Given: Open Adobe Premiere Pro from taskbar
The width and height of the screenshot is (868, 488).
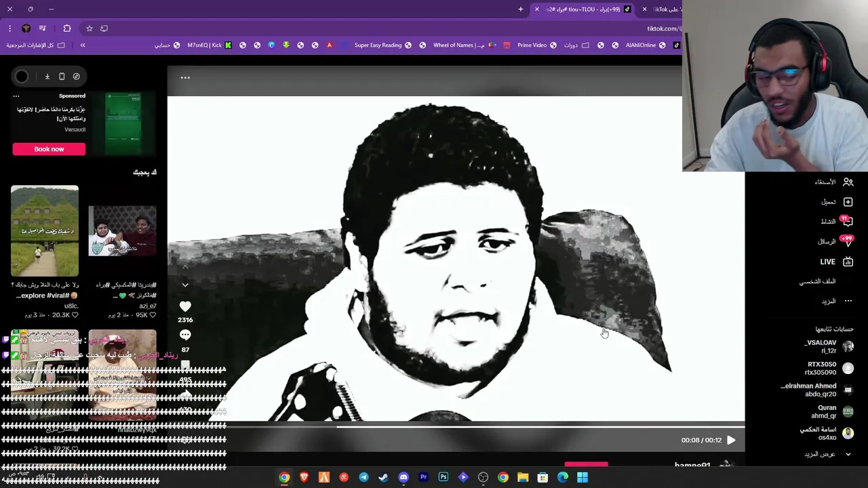Looking at the screenshot, I should (423, 478).
